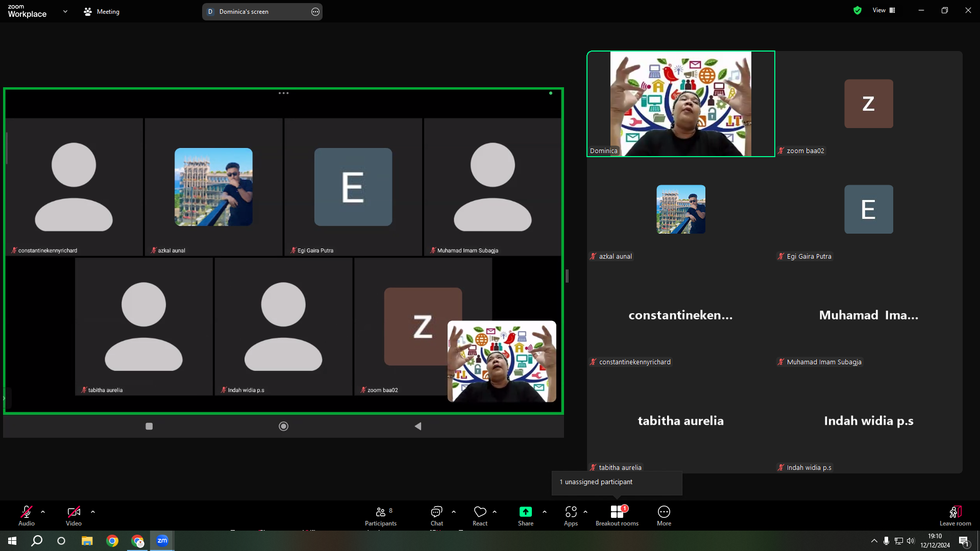980x551 pixels.
Task: Click tabitha aurelia tile in gallery
Action: [681, 420]
